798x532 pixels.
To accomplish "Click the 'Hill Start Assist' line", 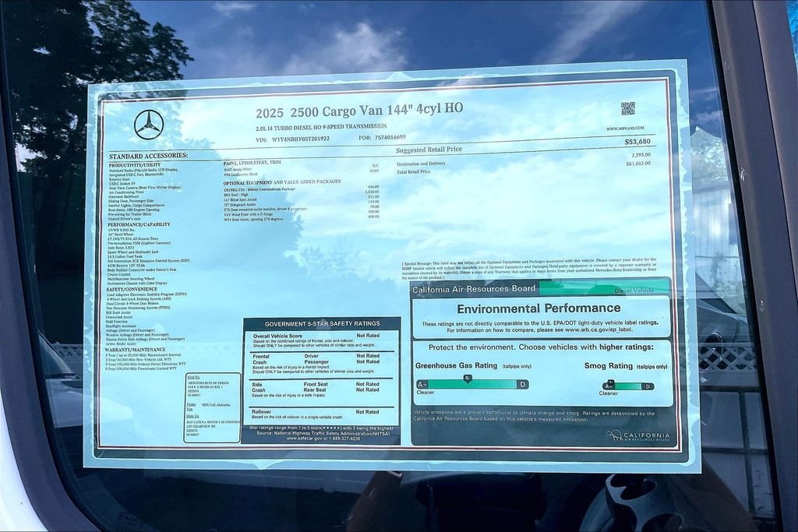I will point(118,312).
